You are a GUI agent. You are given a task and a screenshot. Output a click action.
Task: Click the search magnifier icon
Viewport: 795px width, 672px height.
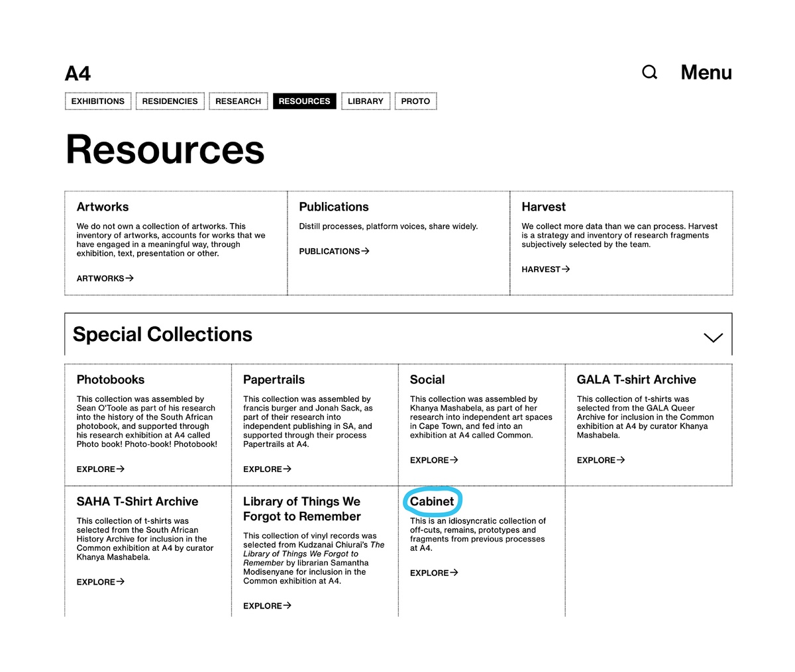[x=650, y=72]
